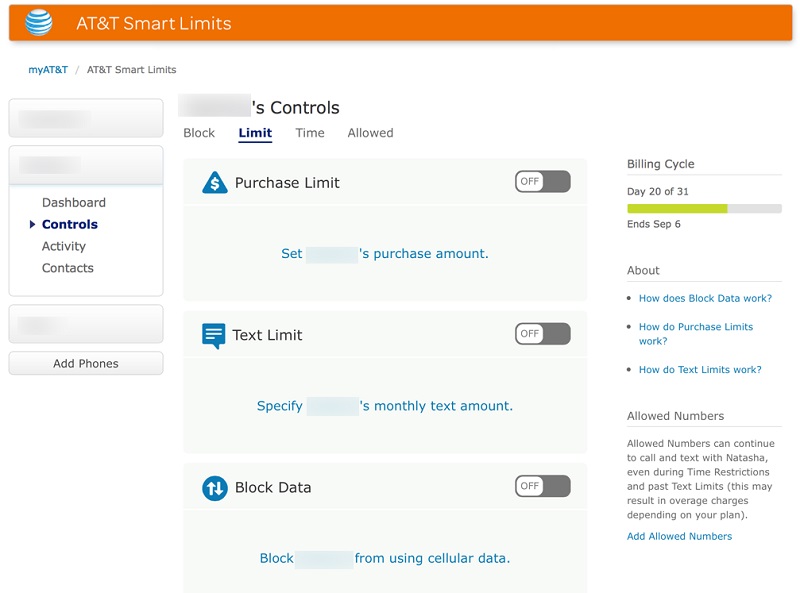Go to Activity in the sidebar
This screenshot has height=593, width=800.
(x=64, y=247)
